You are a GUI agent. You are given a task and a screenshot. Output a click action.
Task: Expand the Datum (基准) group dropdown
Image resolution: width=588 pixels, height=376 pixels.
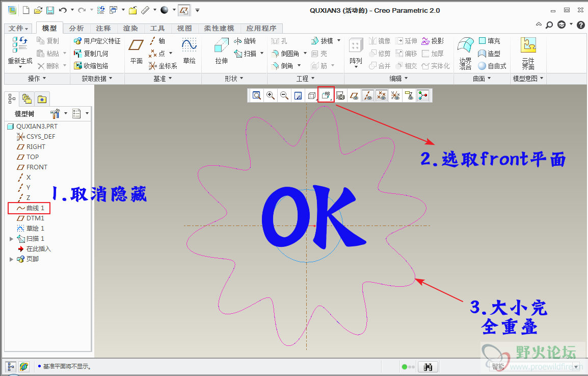[163, 79]
